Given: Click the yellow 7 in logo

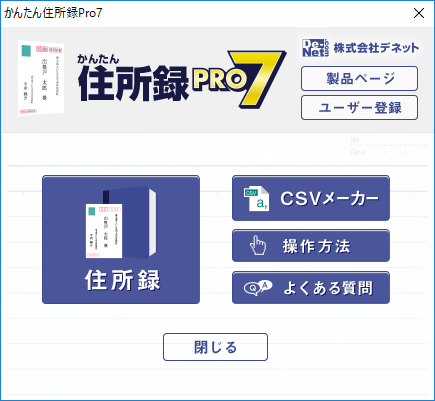Looking at the screenshot, I should pos(257,79).
